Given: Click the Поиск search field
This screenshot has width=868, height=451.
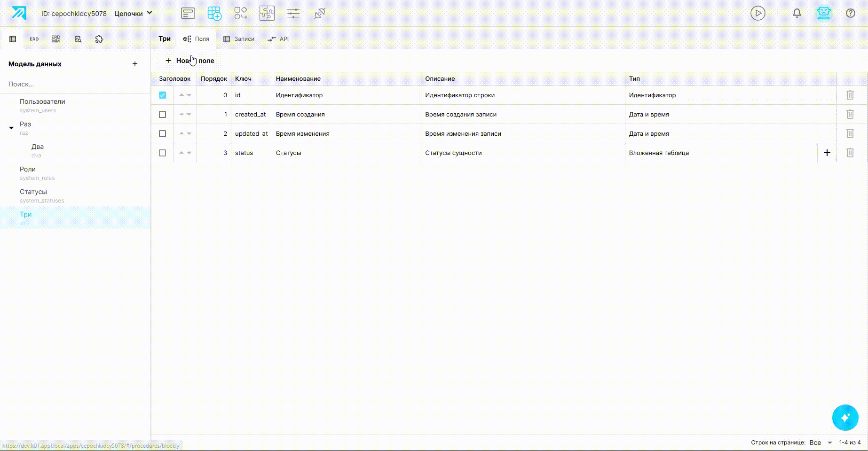Looking at the screenshot, I should tap(75, 84).
